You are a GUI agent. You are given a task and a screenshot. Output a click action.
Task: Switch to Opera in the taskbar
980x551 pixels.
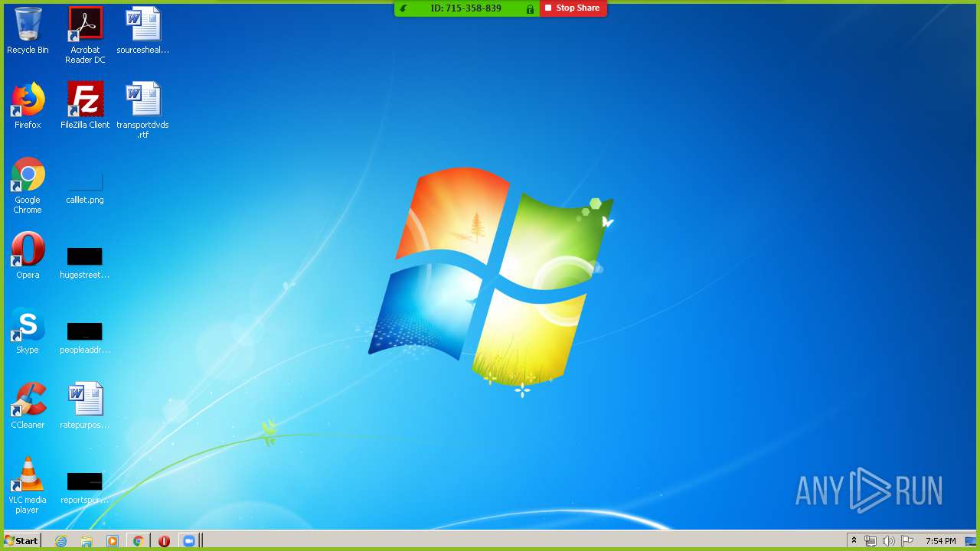pyautogui.click(x=164, y=541)
